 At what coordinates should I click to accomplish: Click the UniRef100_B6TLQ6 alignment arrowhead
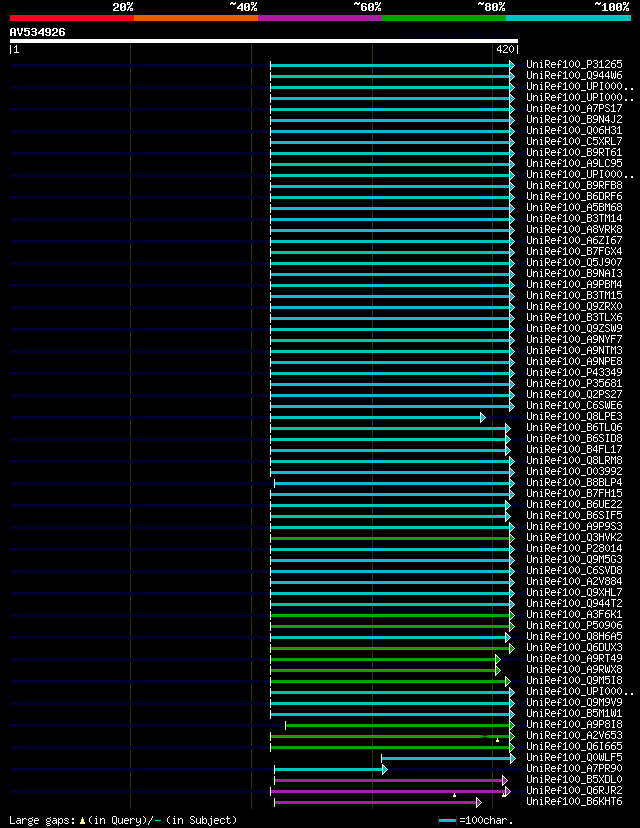(x=507, y=428)
